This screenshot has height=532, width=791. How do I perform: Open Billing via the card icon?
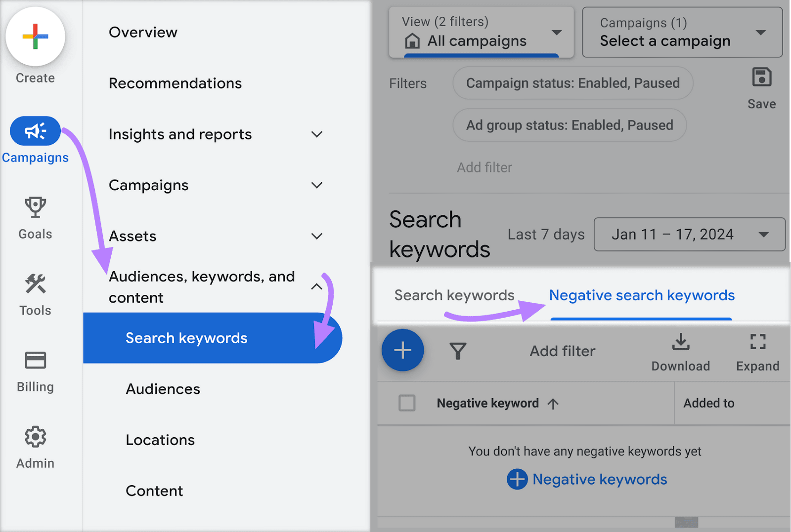(x=35, y=360)
